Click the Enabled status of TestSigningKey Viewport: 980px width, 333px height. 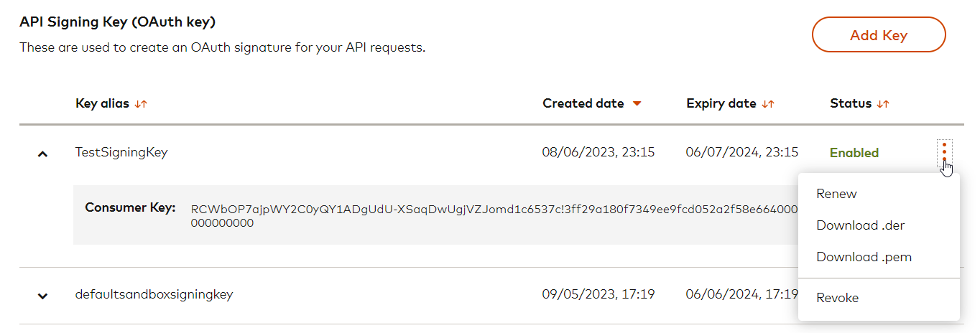pyautogui.click(x=854, y=153)
